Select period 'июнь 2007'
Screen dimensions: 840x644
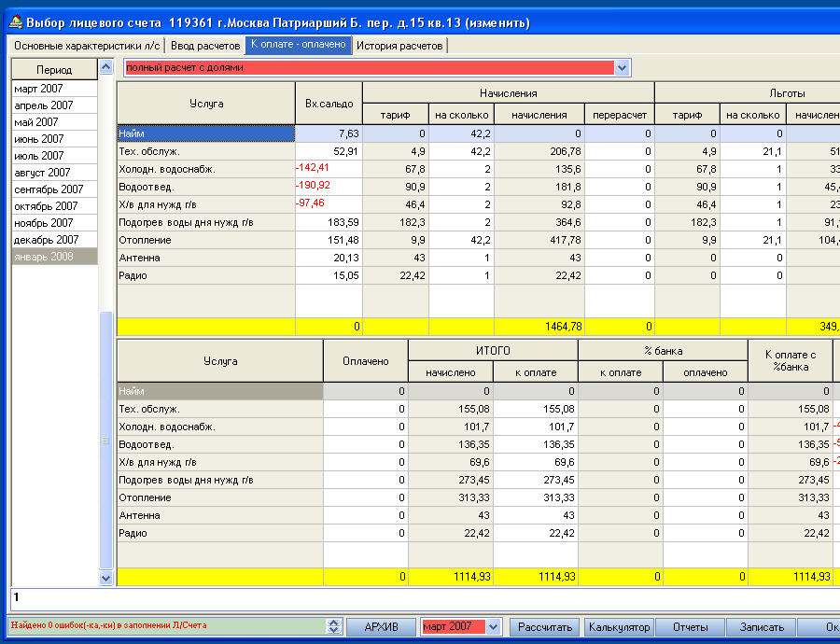click(54, 139)
